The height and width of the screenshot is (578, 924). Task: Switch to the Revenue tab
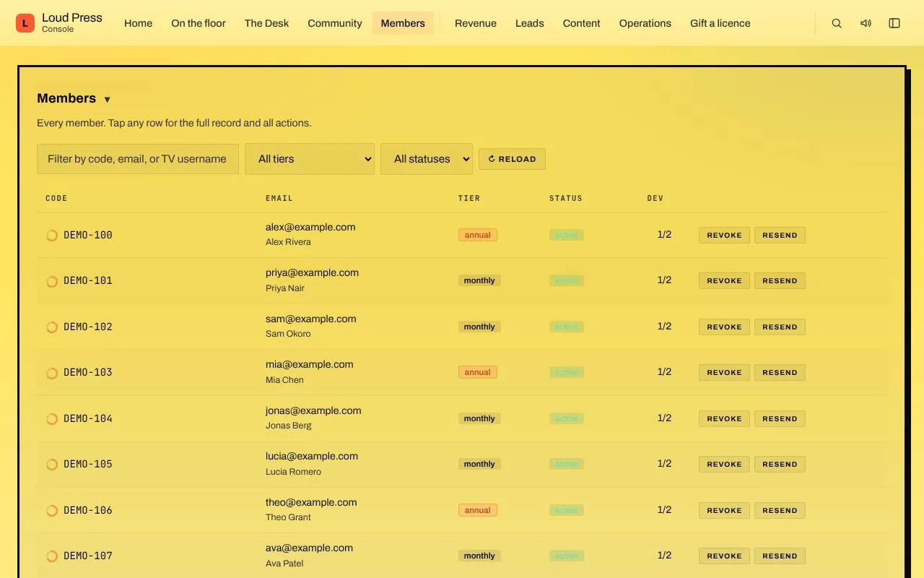tap(476, 23)
